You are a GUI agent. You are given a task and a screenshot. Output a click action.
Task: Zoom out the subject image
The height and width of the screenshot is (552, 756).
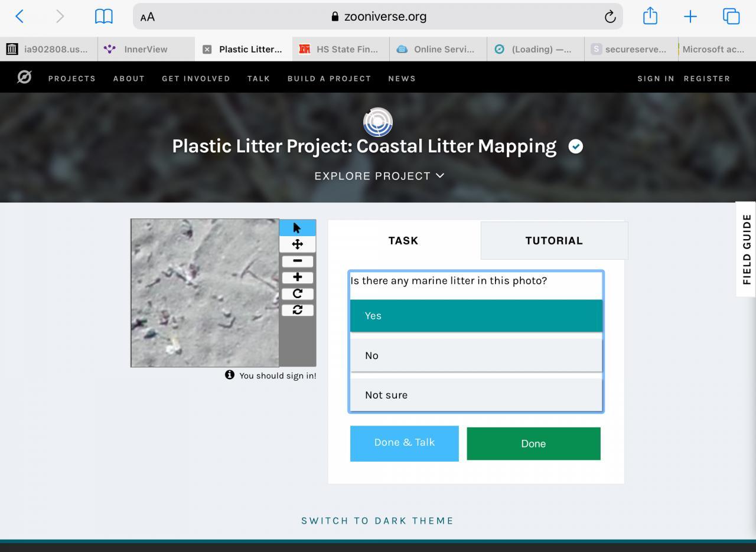click(x=297, y=260)
